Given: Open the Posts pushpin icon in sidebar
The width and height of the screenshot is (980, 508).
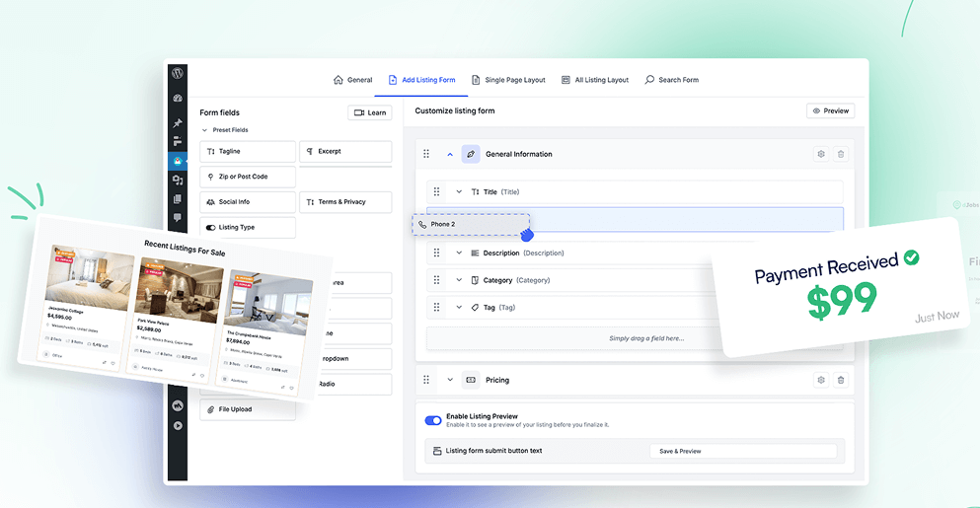Looking at the screenshot, I should (178, 123).
